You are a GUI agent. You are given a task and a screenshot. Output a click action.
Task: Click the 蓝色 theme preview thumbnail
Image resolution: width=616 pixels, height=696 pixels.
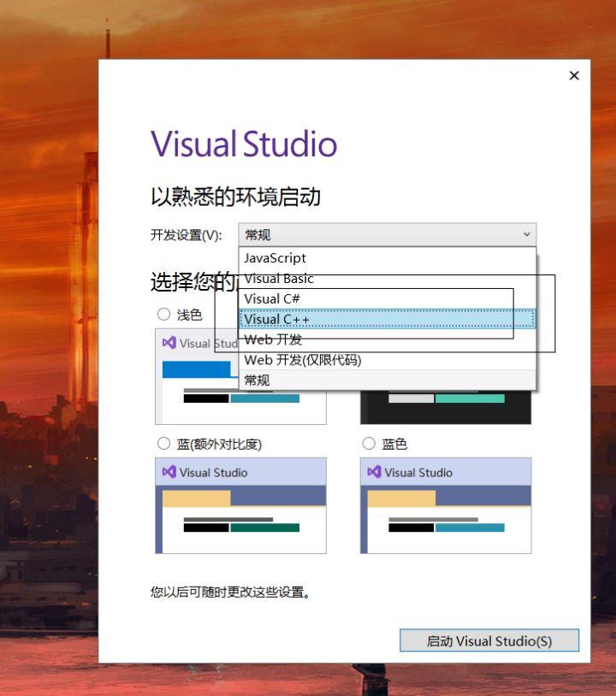point(446,505)
